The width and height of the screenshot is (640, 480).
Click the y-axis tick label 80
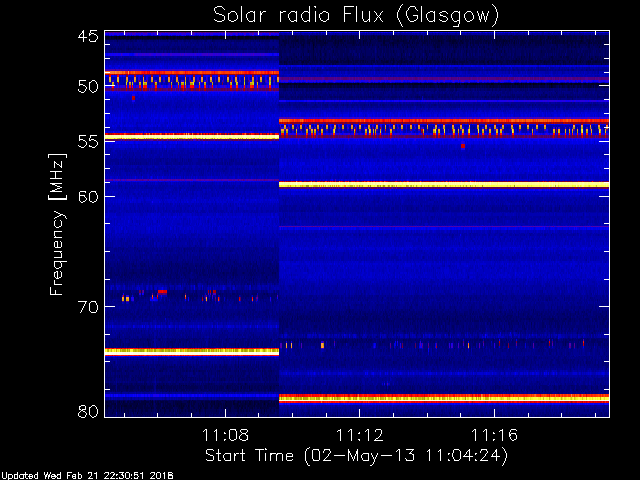(88, 411)
